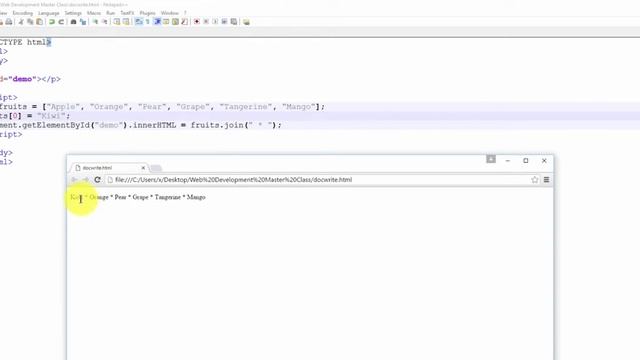Toggle the Word Wrap toolbar icon
640x360 pixels.
point(139,22)
